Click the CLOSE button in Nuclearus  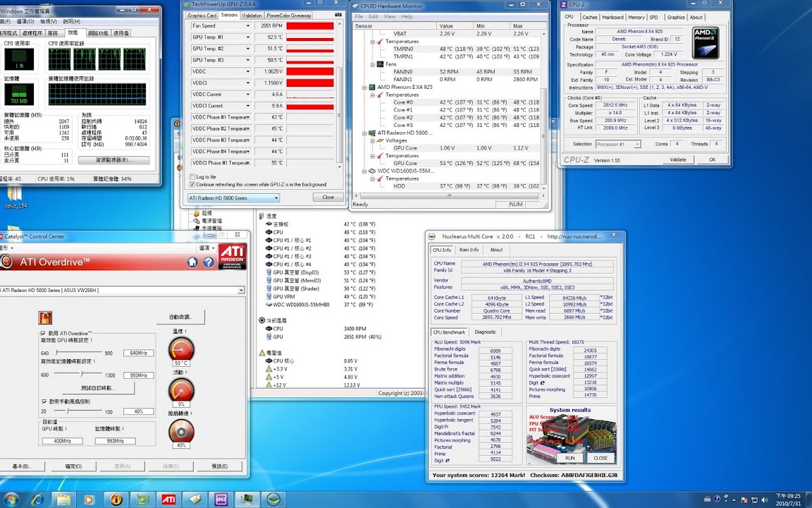[601, 458]
